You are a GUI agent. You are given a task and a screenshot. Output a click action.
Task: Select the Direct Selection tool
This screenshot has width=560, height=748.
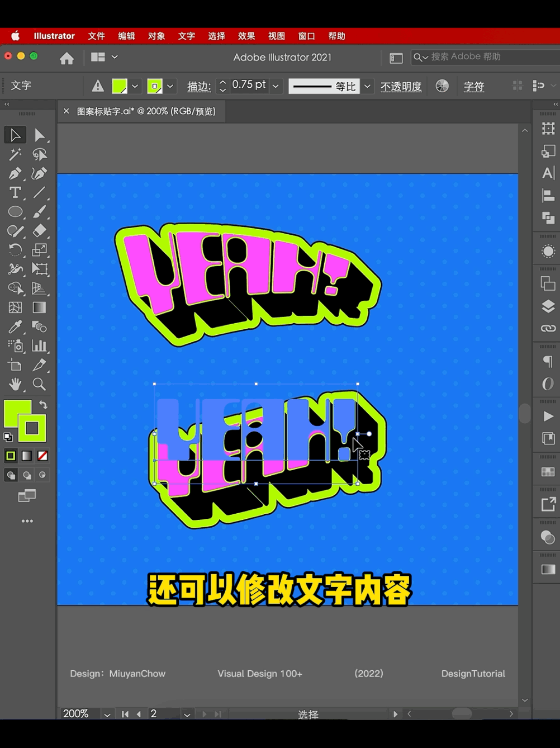tap(40, 134)
